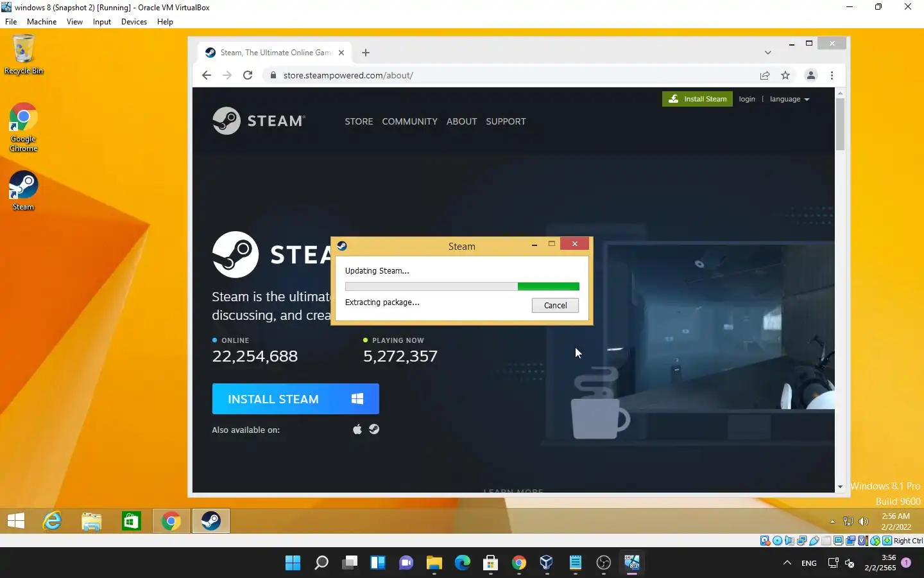The height and width of the screenshot is (578, 924).
Task: Open Internet Explorer from VM taskbar
Action: pyautogui.click(x=52, y=521)
